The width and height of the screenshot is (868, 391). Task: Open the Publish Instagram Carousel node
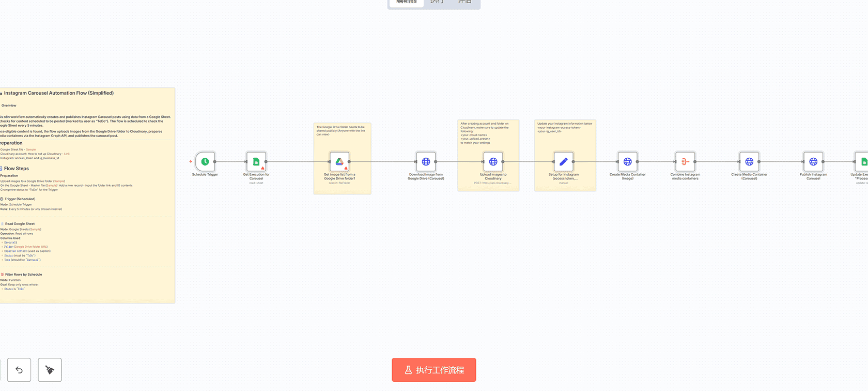pos(813,162)
